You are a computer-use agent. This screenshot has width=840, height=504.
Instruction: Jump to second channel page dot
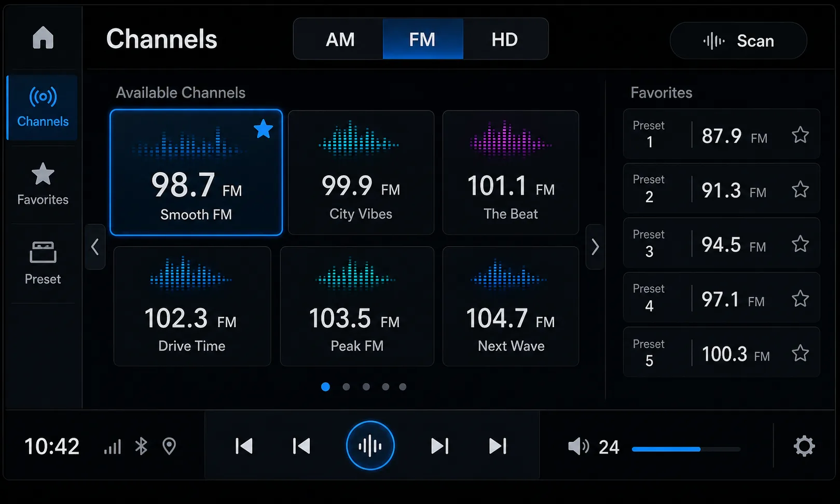(346, 387)
